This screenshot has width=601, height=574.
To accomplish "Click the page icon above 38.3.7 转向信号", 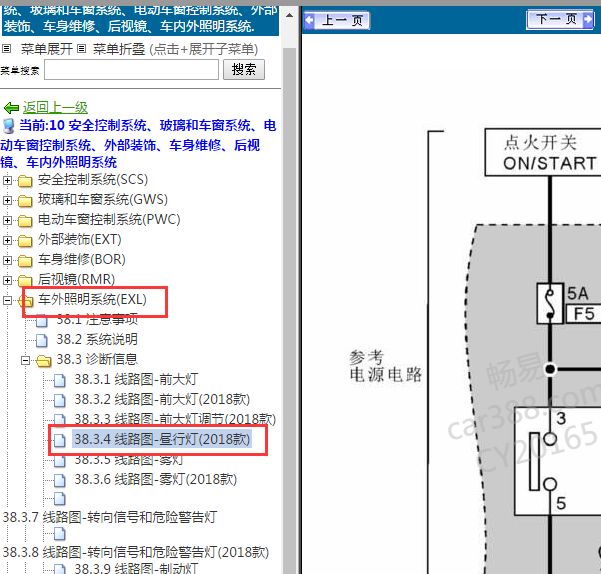I will click(60, 499).
